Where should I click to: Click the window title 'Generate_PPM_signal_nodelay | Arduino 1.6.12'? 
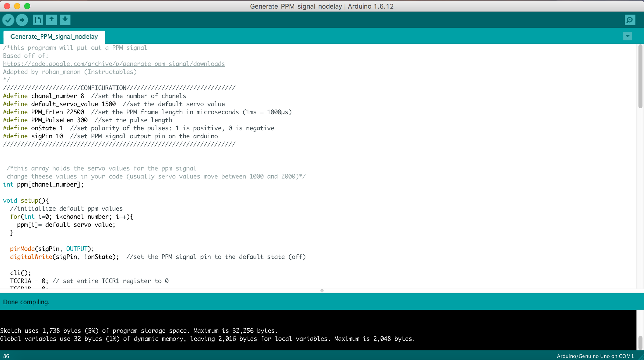click(x=321, y=6)
